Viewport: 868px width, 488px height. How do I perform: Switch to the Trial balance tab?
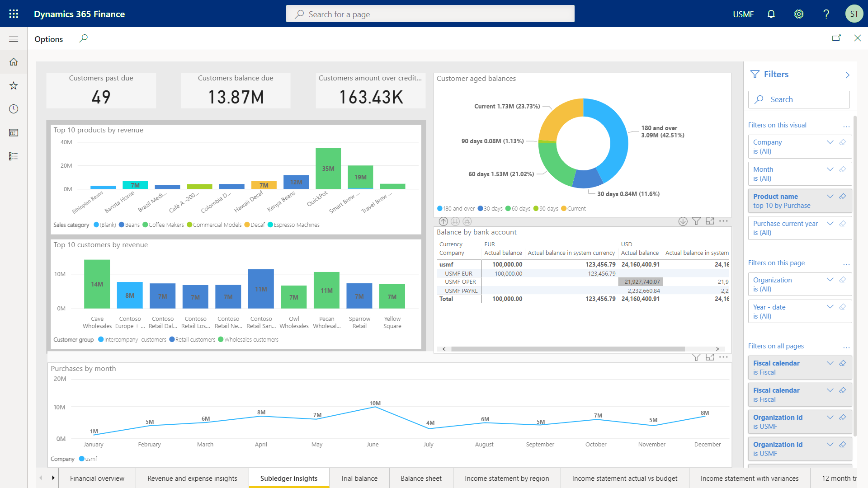click(359, 478)
